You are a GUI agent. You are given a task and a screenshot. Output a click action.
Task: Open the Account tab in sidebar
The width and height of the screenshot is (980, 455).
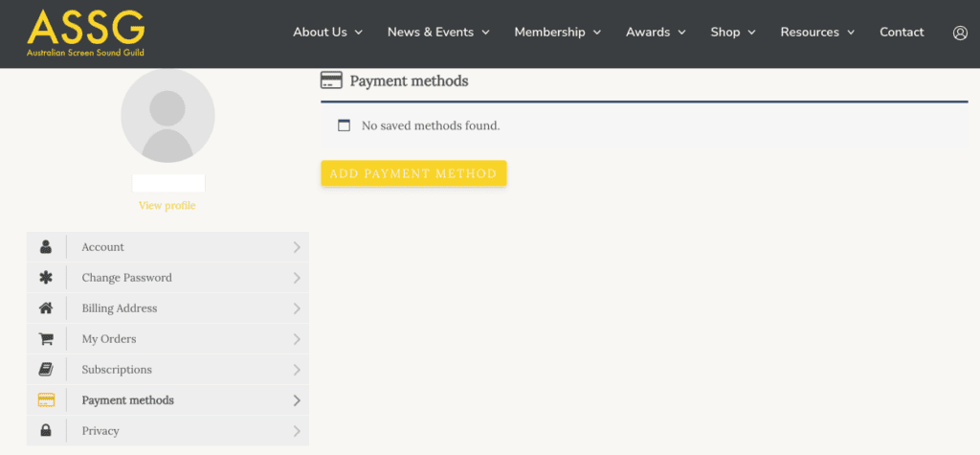pos(167,246)
